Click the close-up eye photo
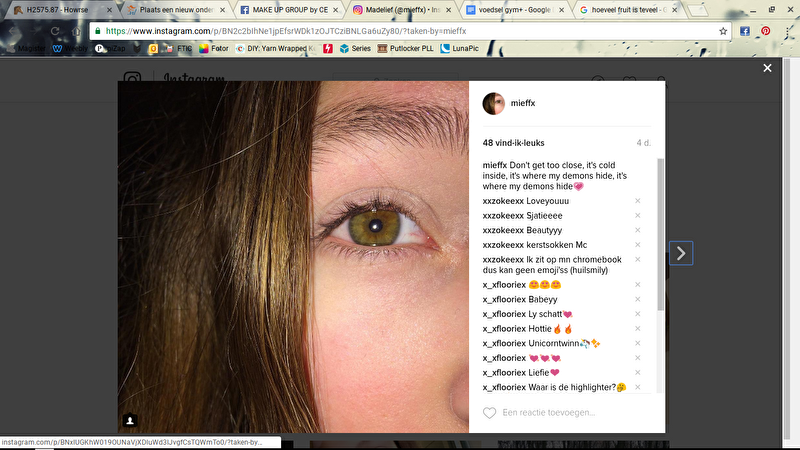 tap(293, 257)
